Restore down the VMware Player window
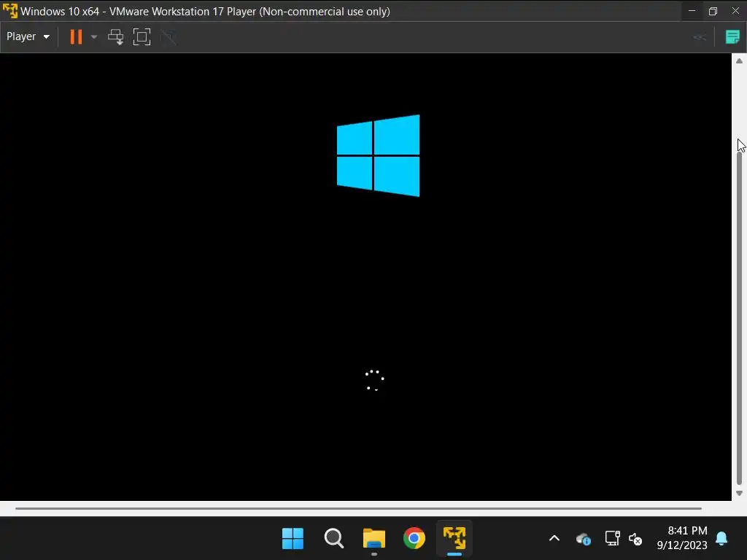Screen dimensions: 747x560 [713, 11]
